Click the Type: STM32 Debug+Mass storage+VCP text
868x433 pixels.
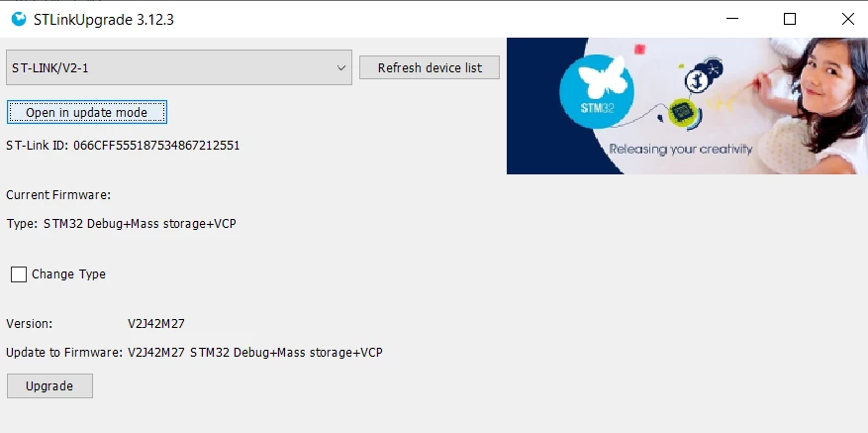pos(121,224)
